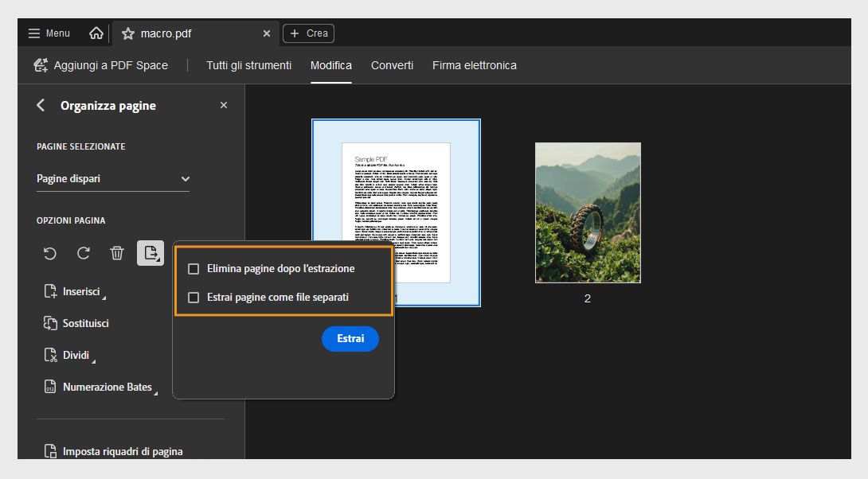Viewport: 868px width, 479px height.
Task: Click the Crea button
Action: pyautogui.click(x=308, y=33)
